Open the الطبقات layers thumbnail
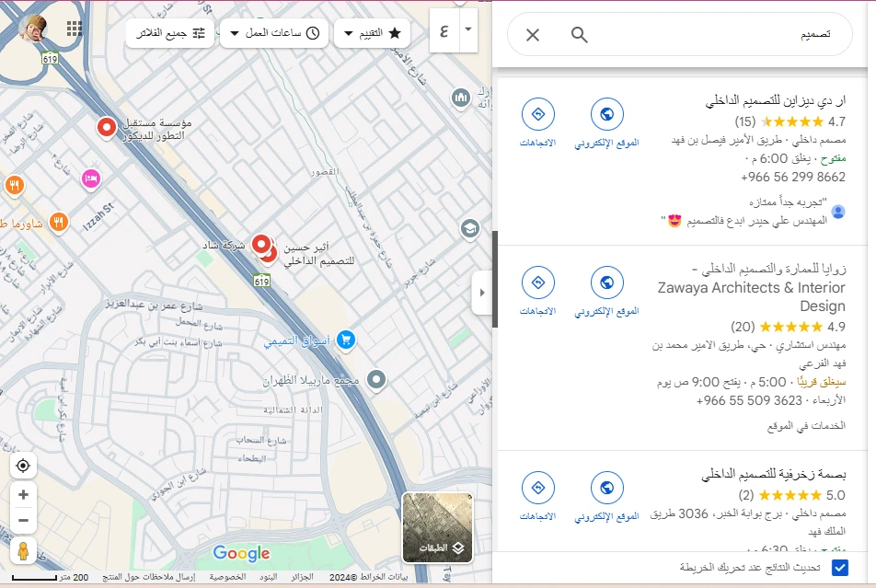This screenshot has width=876, height=588. (438, 527)
